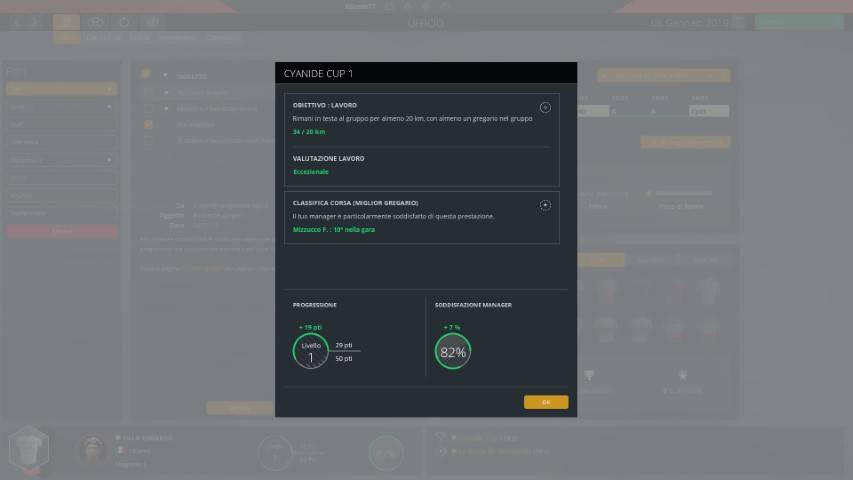Click OK in the Cyanide Cup 1 dialog

click(x=545, y=402)
